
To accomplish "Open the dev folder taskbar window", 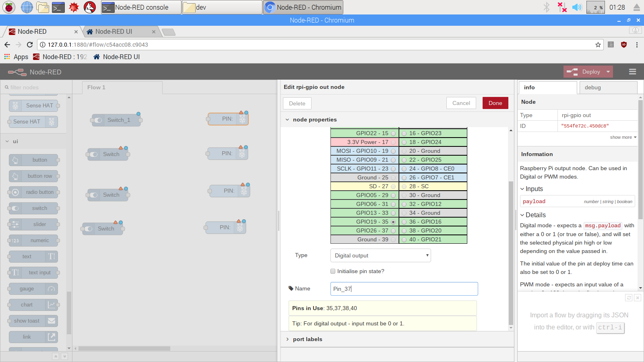I will 222,7.
